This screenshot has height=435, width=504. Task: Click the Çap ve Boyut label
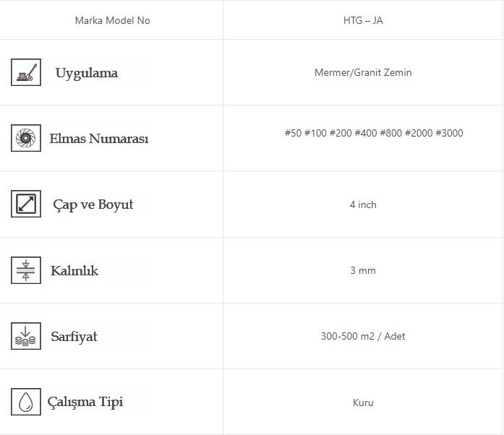pyautogui.click(x=93, y=204)
